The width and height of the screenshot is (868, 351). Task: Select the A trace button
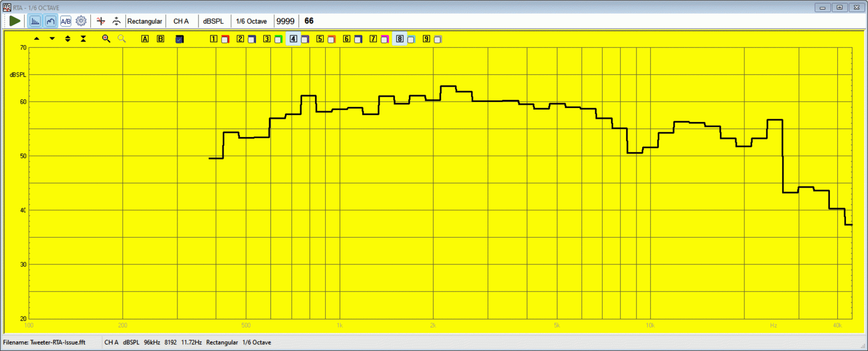[145, 39]
